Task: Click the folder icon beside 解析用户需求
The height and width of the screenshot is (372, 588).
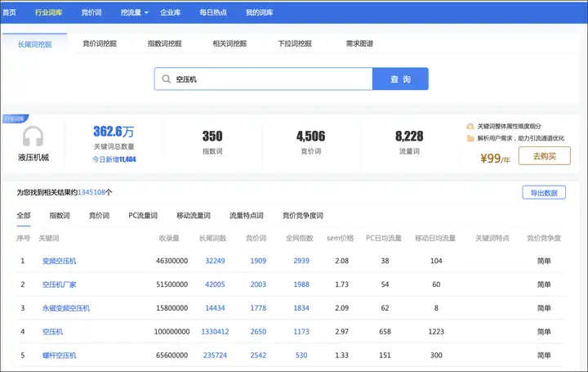Action: coord(470,138)
